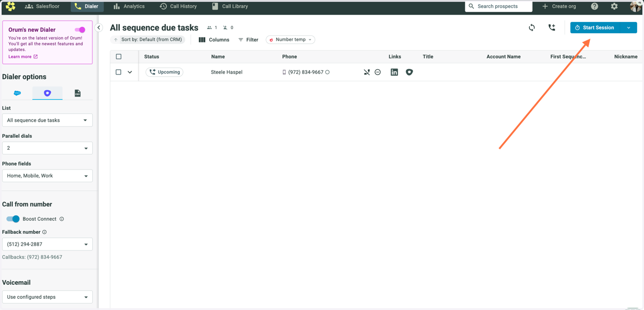Click the Boost Connect info icon
644x310 pixels.
[x=62, y=219]
